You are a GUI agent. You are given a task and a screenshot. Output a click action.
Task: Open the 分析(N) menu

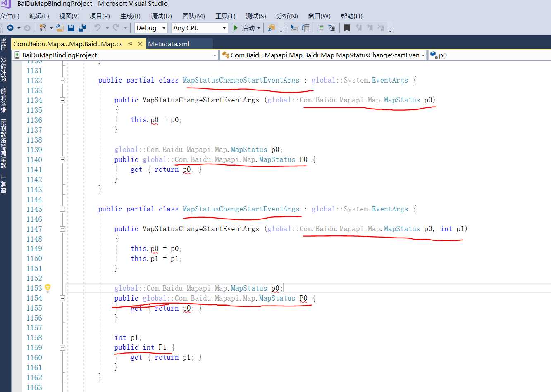point(287,16)
